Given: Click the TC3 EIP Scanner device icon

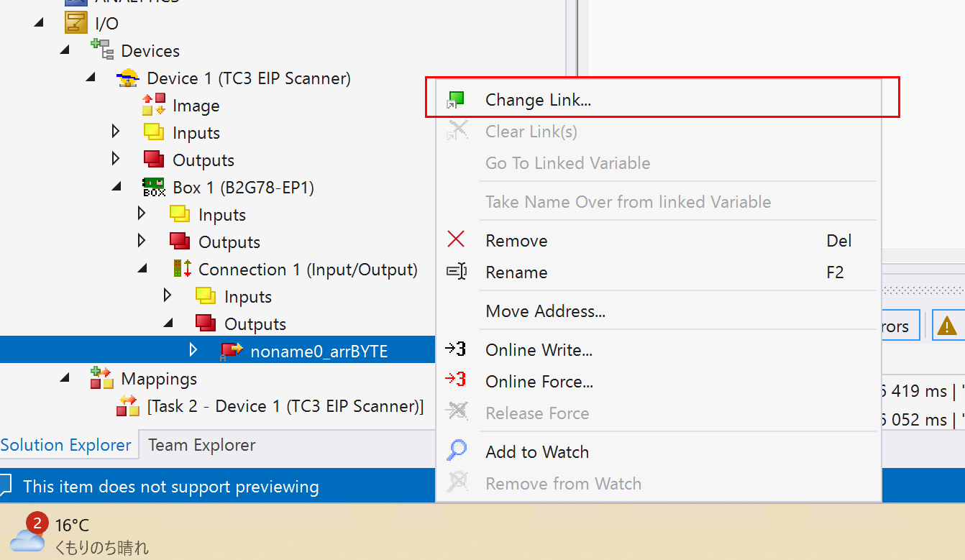Looking at the screenshot, I should pos(128,78).
